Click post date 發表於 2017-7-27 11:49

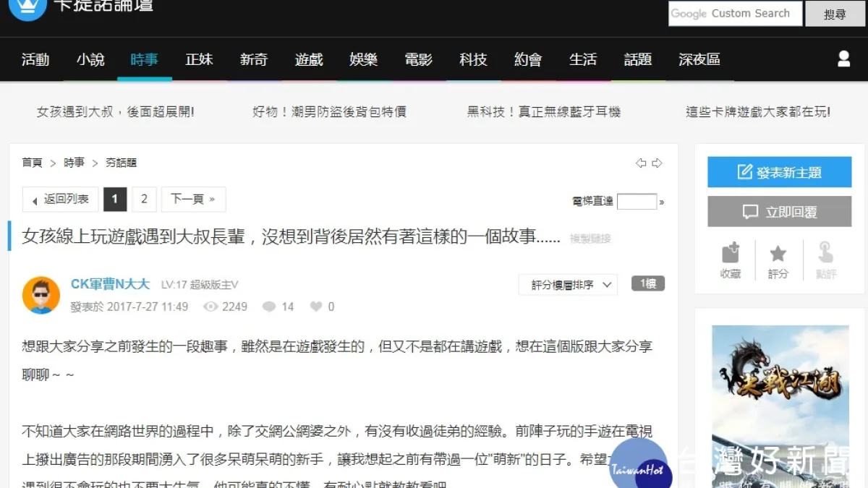(x=129, y=307)
